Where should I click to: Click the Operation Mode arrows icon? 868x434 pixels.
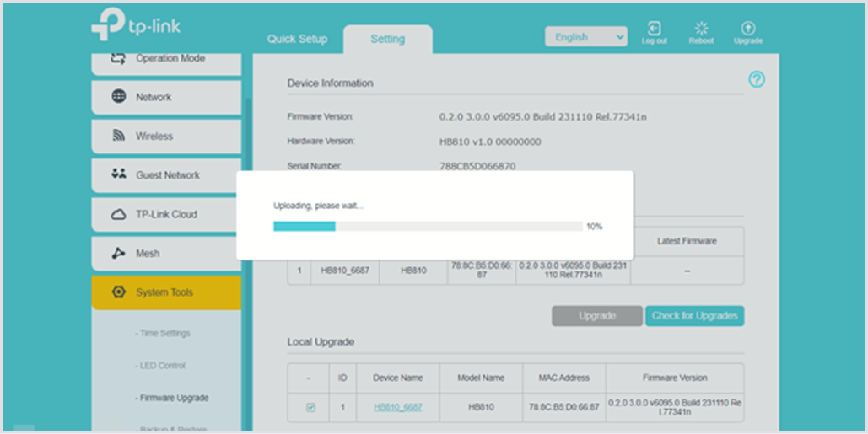click(x=118, y=58)
